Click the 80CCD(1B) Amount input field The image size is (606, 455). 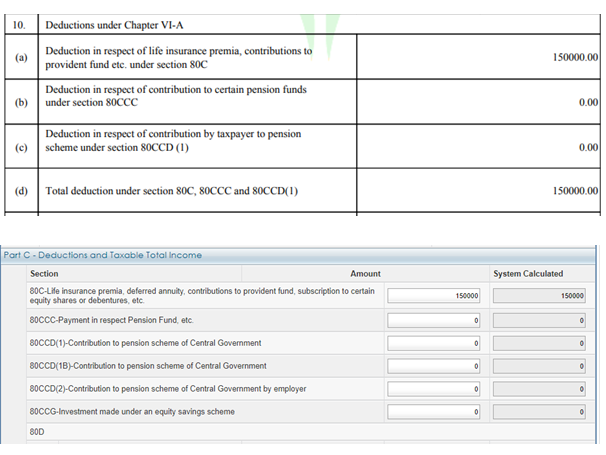(x=434, y=366)
